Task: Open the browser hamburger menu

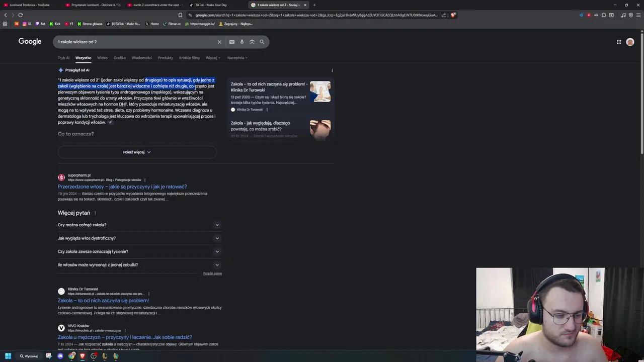Action: (638, 15)
